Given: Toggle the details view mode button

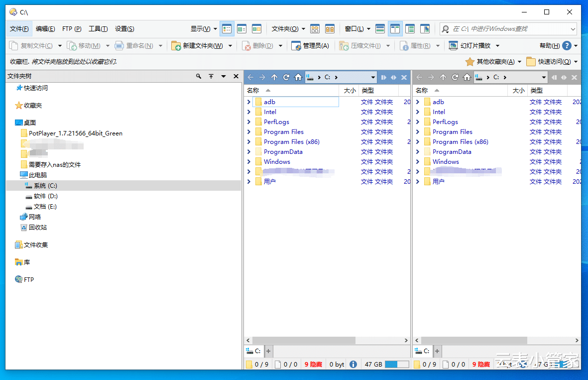Looking at the screenshot, I should point(227,29).
